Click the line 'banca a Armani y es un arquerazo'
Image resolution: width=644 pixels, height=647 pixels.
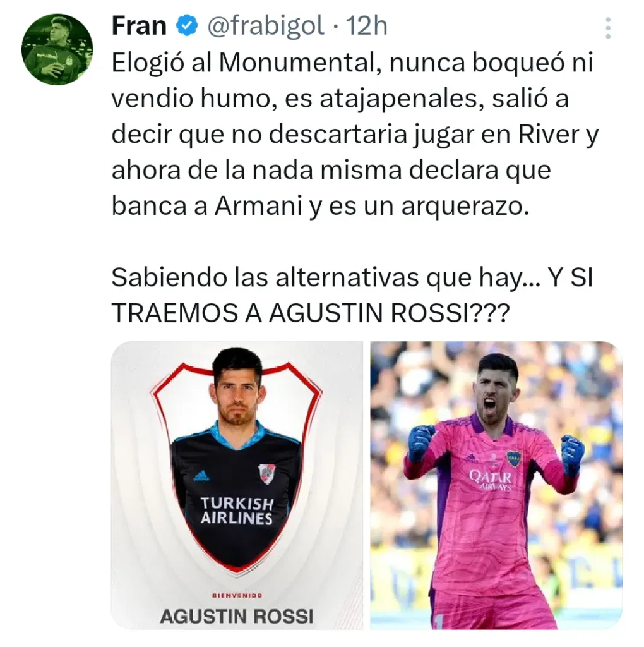(320, 206)
